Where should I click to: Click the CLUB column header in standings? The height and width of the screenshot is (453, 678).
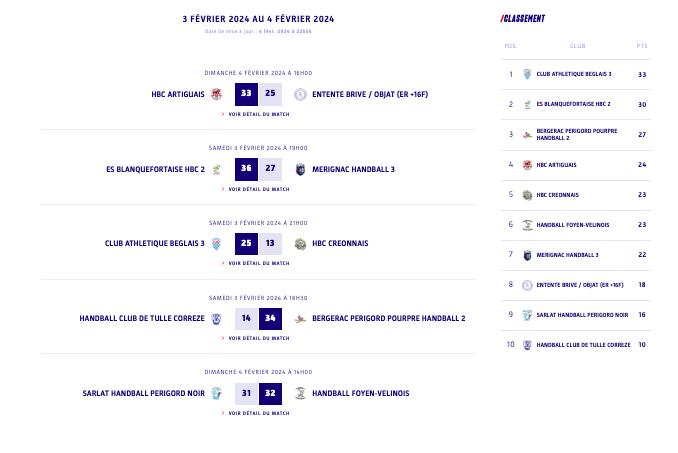point(577,46)
